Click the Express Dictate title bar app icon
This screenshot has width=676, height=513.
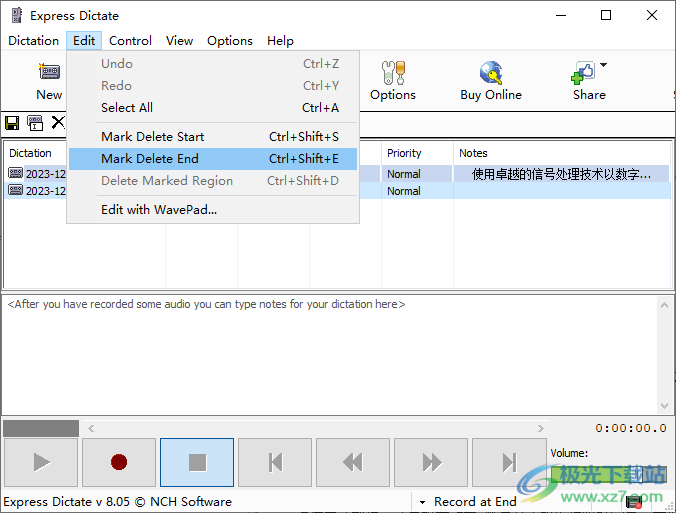tap(17, 16)
